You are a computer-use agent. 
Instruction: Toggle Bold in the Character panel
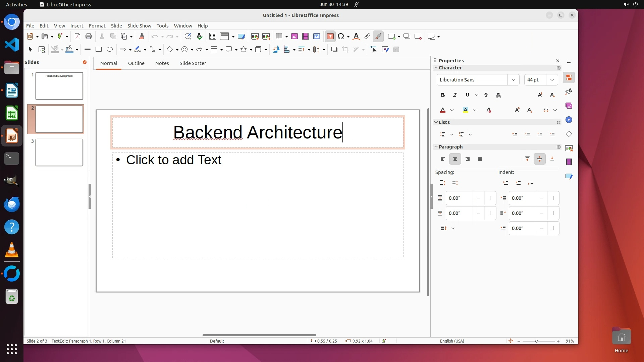click(x=443, y=95)
